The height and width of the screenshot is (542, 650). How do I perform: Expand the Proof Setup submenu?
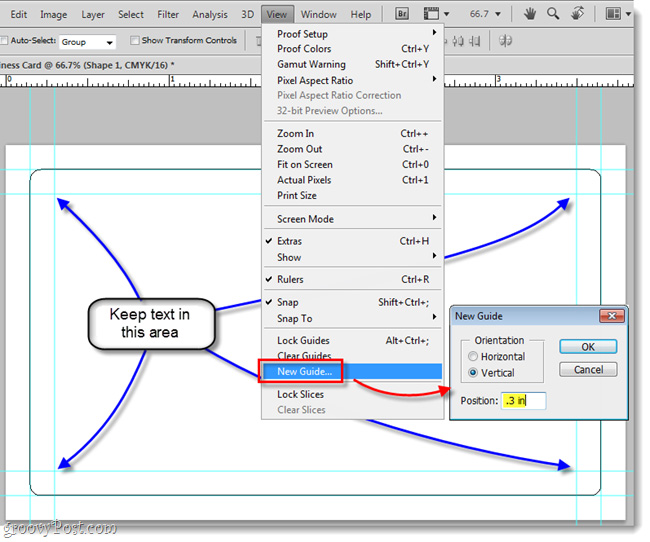(x=352, y=34)
